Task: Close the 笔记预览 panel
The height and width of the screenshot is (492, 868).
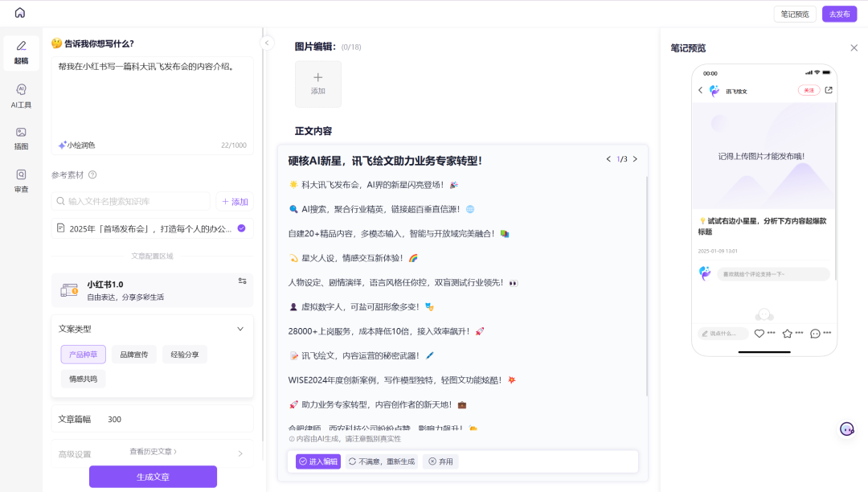Action: tap(854, 48)
